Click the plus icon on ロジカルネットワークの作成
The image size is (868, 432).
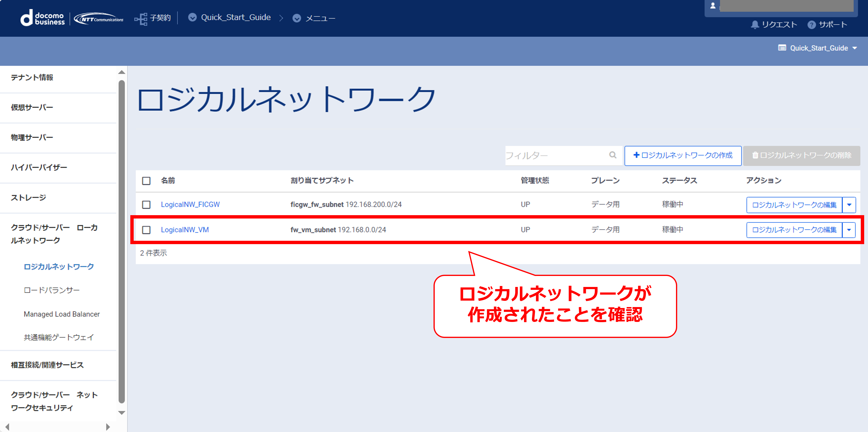click(x=636, y=155)
